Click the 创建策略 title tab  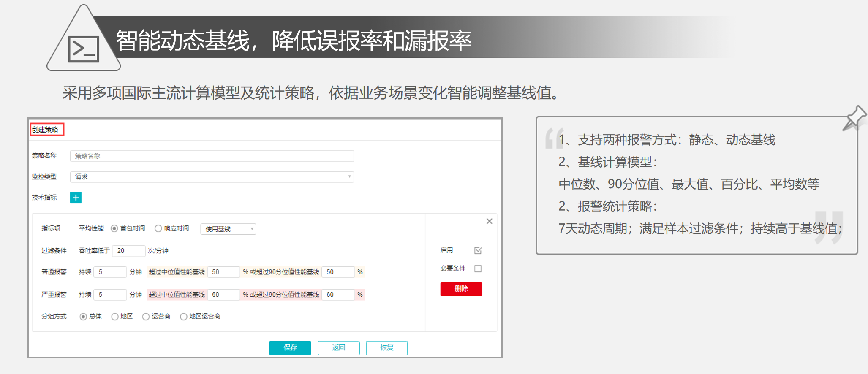click(x=46, y=130)
